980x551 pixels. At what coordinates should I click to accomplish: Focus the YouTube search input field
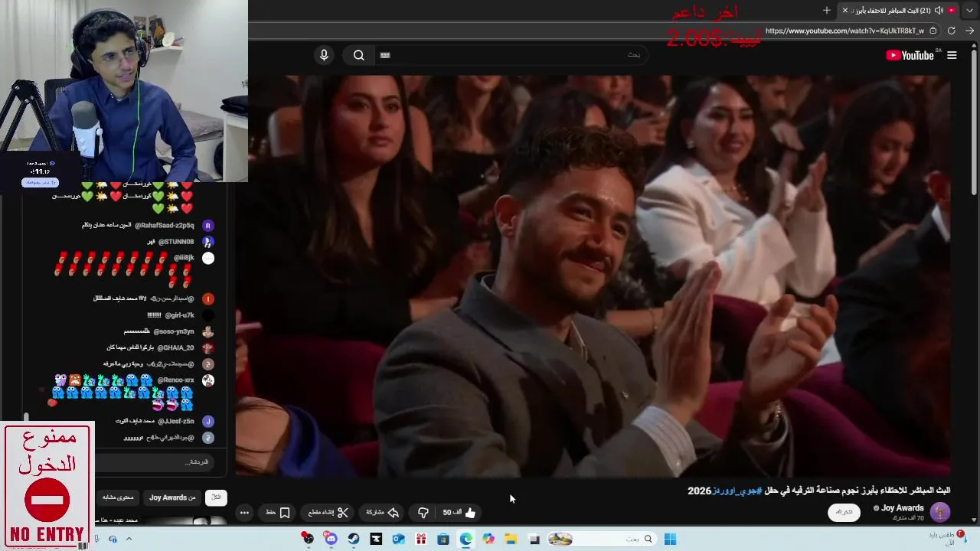point(513,55)
